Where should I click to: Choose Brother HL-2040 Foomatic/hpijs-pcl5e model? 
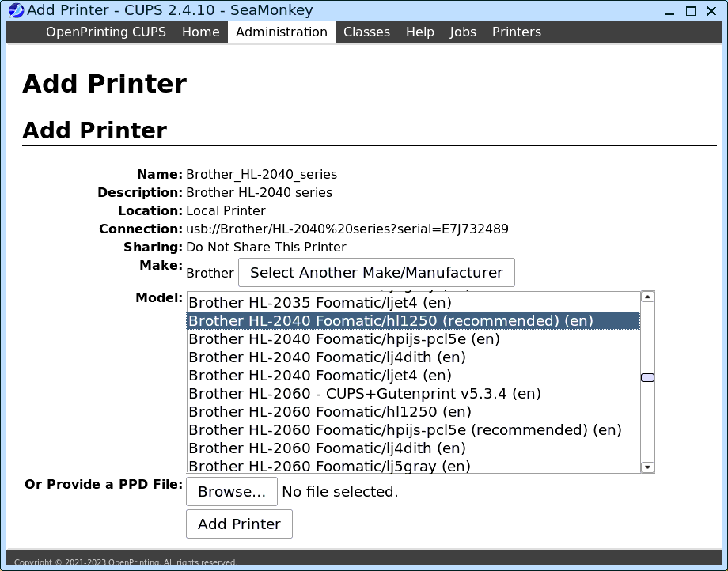coord(413,338)
